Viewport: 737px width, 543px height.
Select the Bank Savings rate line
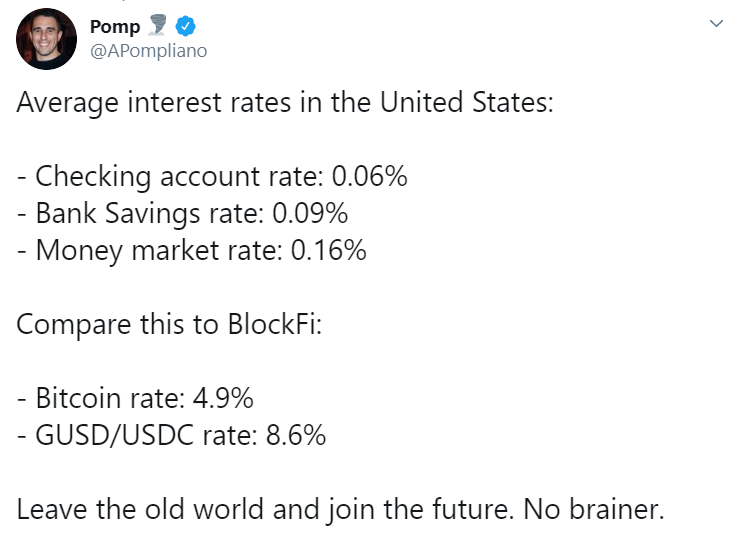tap(182, 213)
